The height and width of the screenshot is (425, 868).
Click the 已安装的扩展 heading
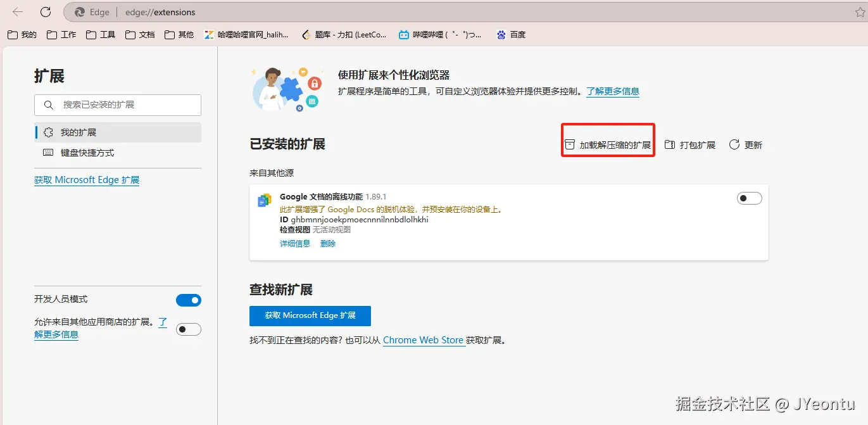click(x=287, y=144)
